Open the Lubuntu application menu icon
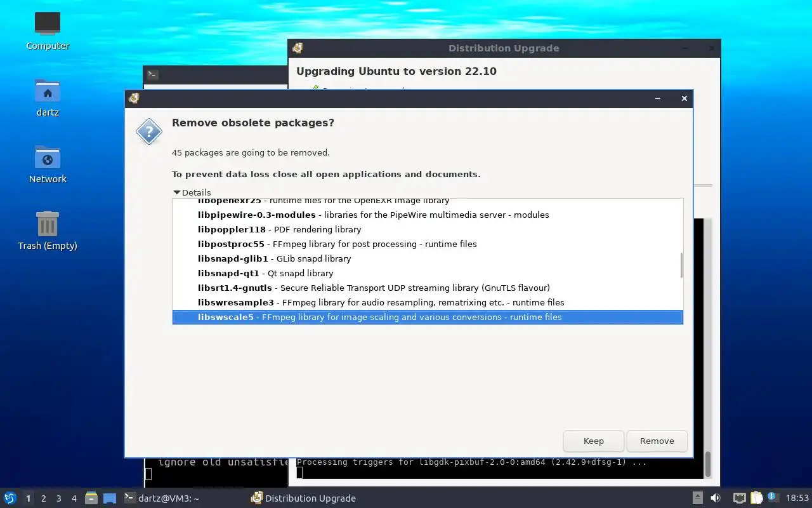Screen dimensions: 812x508 point(10,498)
